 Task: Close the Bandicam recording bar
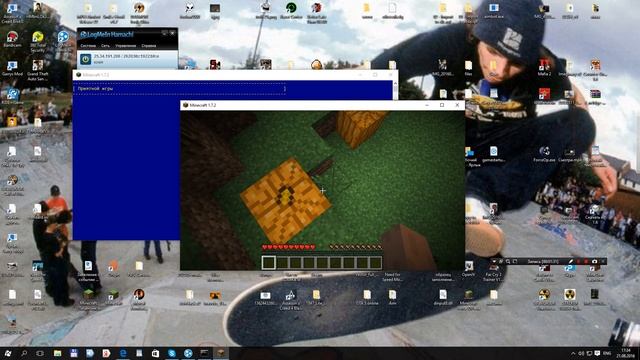click(603, 262)
